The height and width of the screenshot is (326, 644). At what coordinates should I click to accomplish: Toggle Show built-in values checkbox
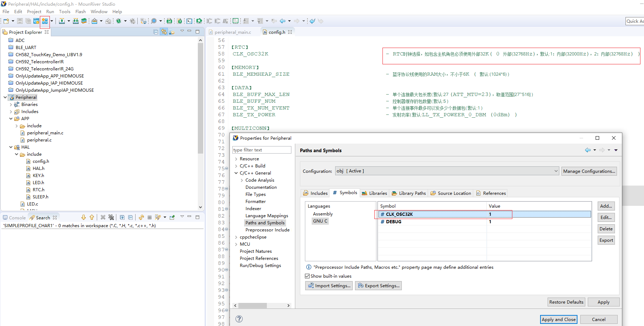(307, 276)
